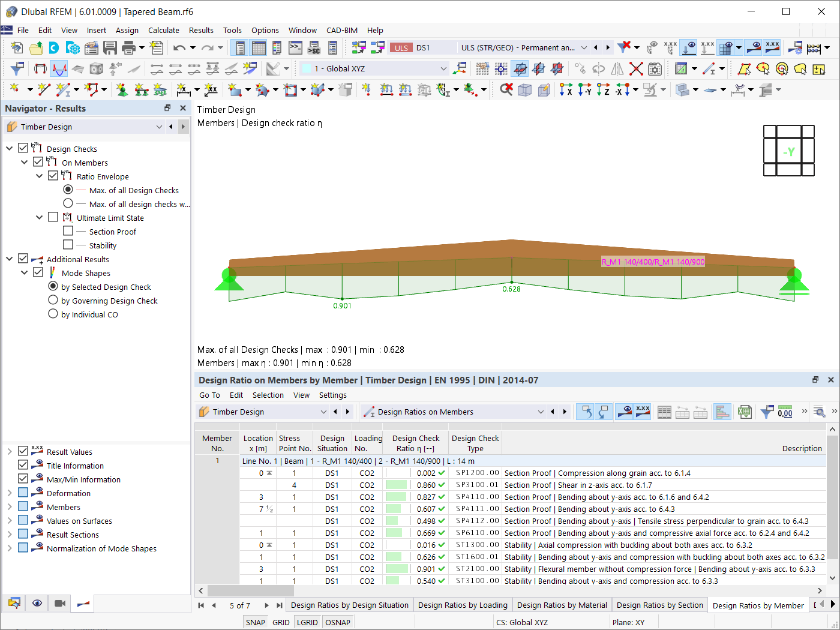Open the Global XYZ coordinate system dropdown
The width and height of the screenshot is (840, 630).
(443, 68)
